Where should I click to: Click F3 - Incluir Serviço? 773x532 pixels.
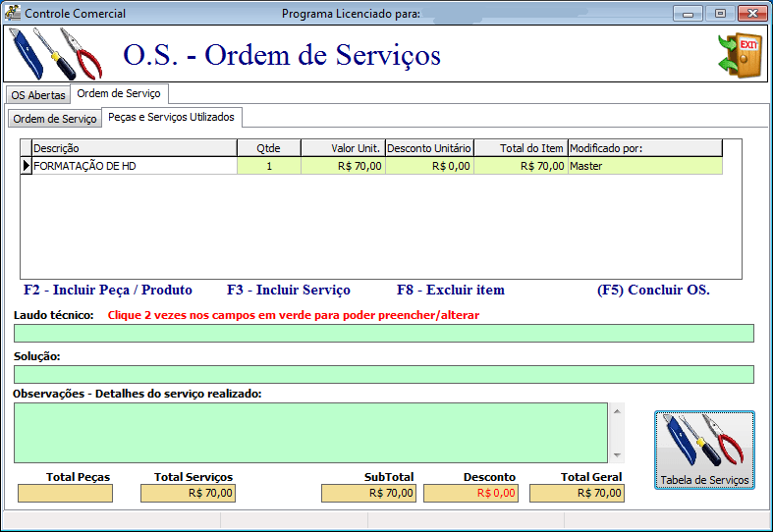pos(289,290)
